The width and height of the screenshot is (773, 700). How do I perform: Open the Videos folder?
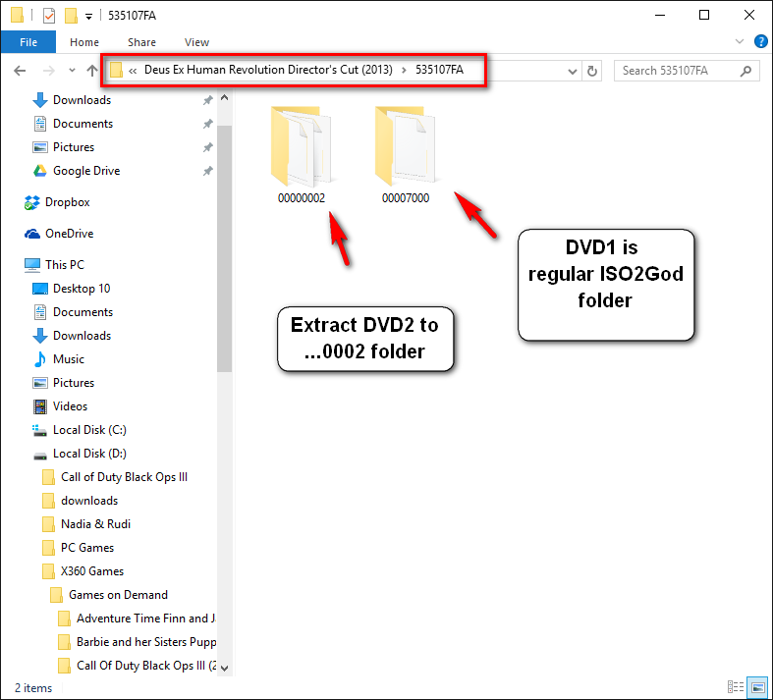tap(70, 406)
